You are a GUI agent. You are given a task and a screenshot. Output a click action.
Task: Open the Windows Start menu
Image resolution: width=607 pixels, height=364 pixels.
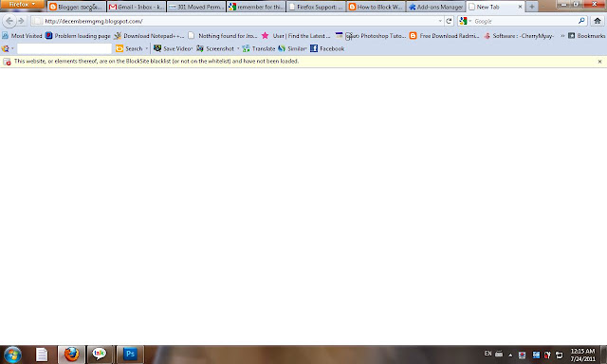point(12,355)
